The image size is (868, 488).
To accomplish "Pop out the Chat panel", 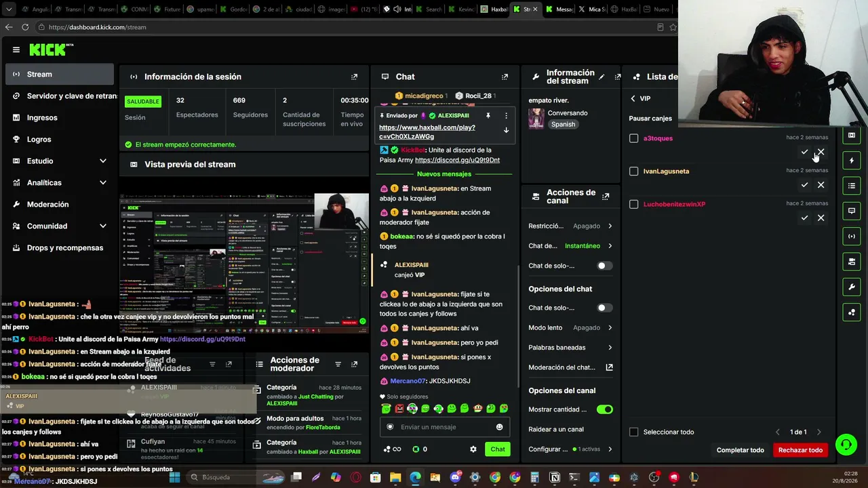I will [x=505, y=77].
